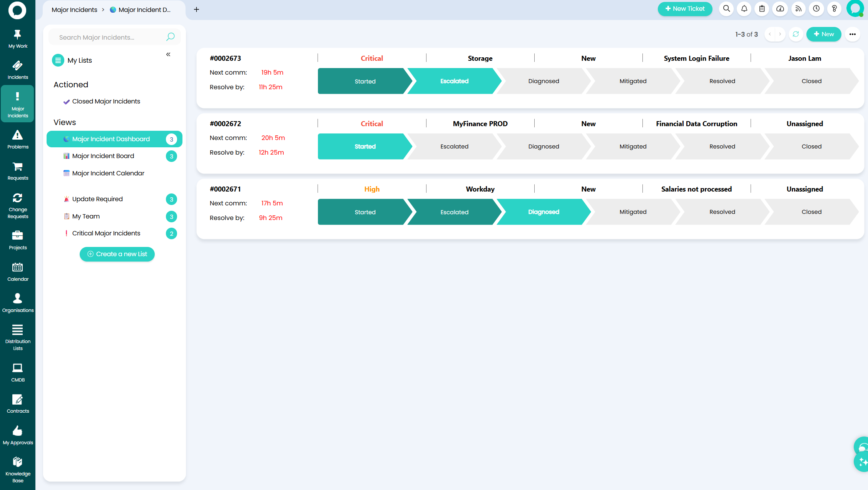Collapse the My Lists side panel
This screenshot has width=868, height=490.
(x=168, y=54)
